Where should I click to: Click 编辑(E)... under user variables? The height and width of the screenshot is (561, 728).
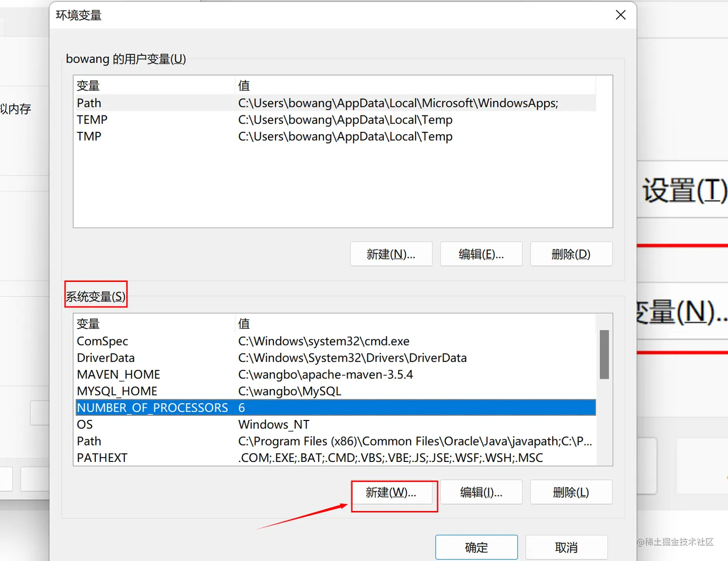(x=481, y=254)
